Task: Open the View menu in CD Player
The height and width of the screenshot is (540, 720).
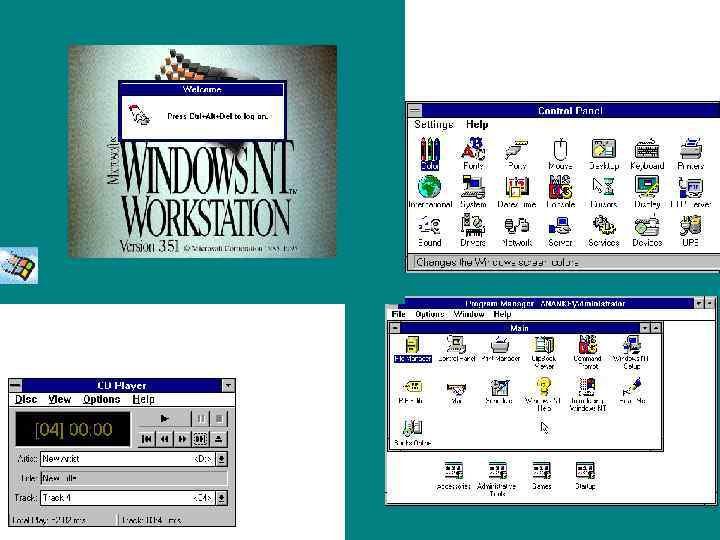Action: tap(60, 399)
